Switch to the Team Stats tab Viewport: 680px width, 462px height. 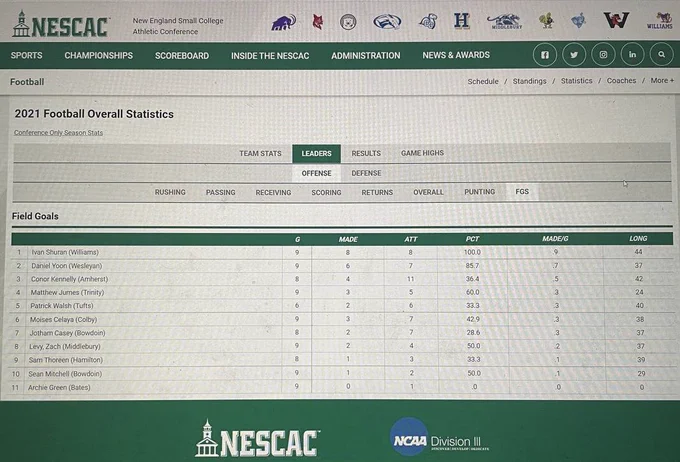260,154
